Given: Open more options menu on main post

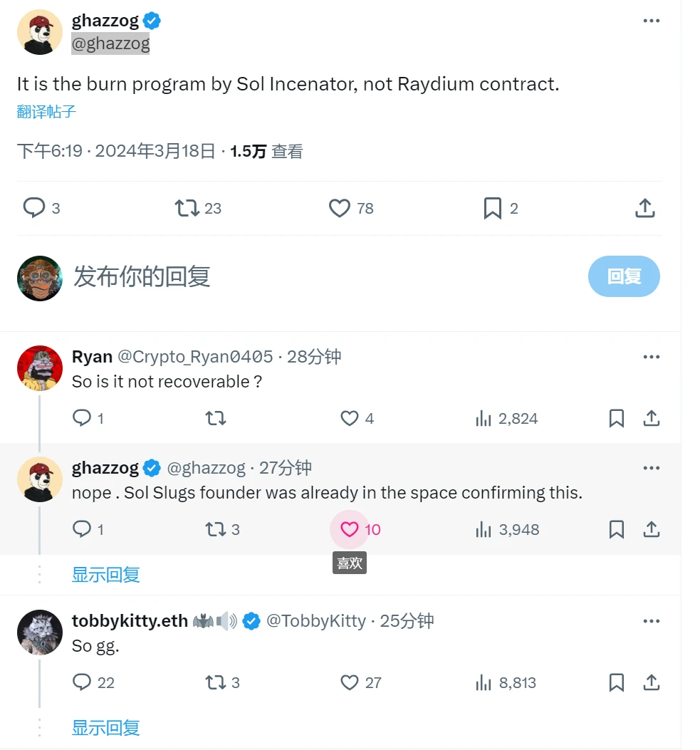Looking at the screenshot, I should point(652,21).
